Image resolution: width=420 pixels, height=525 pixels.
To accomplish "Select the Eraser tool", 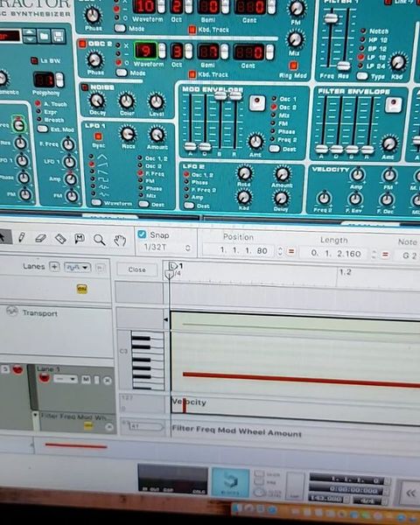I will pos(40,238).
